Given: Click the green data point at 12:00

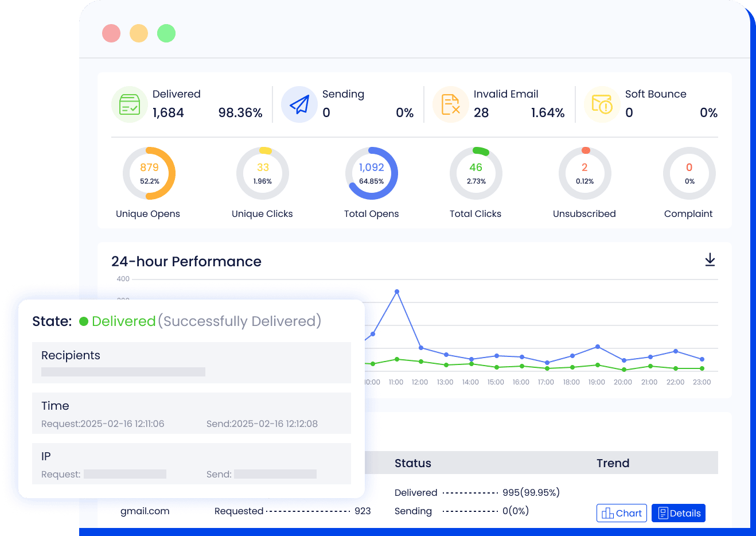Looking at the screenshot, I should pos(421,362).
